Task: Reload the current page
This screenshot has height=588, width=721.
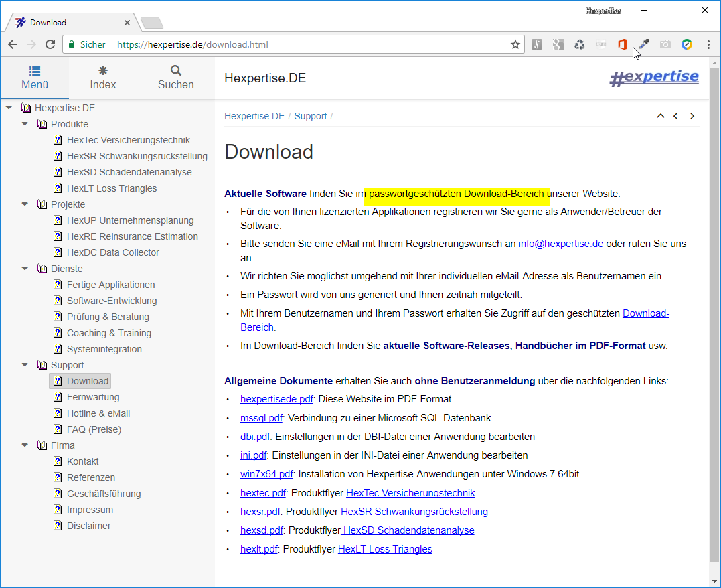Action: tap(50, 44)
